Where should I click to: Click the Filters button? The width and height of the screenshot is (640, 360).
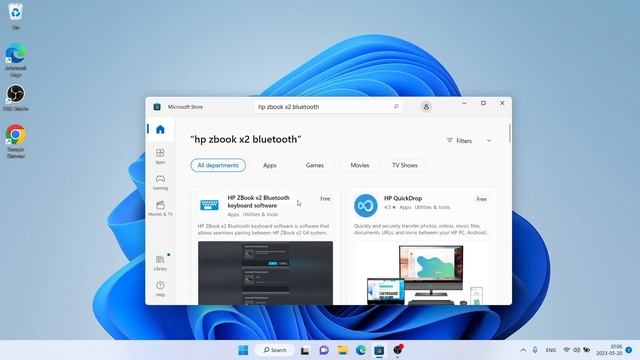tap(460, 140)
